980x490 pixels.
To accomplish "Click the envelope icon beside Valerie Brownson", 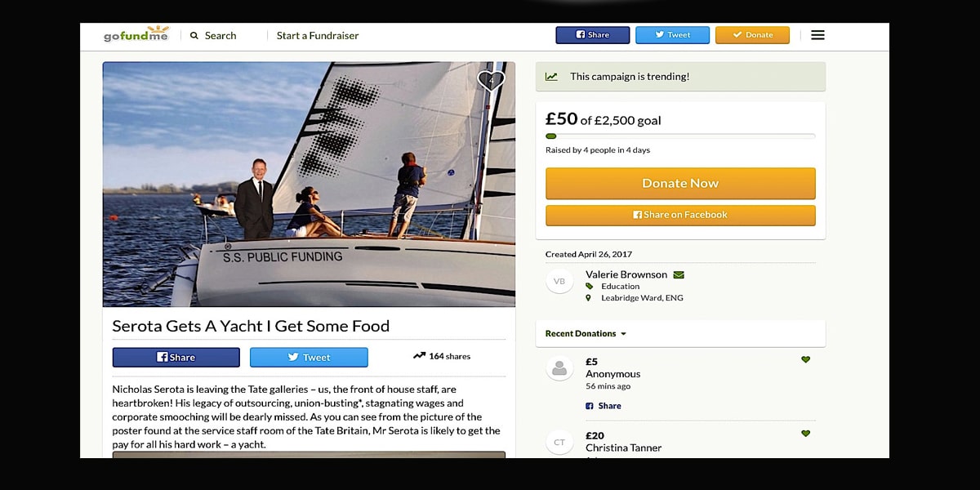I will 679,274.
